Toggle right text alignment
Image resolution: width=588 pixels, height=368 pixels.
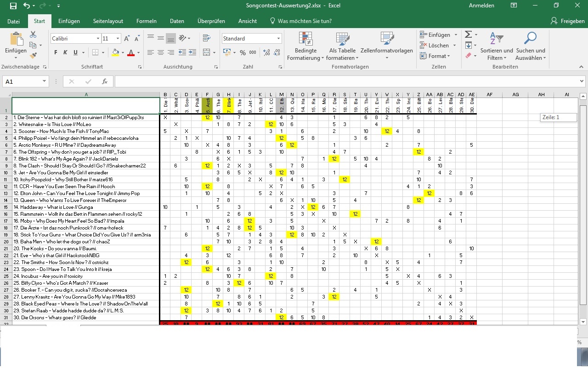point(171,52)
